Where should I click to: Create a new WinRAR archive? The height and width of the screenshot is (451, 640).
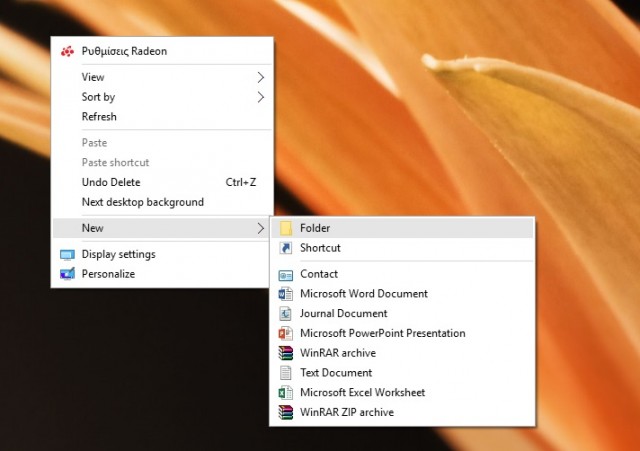coord(336,353)
